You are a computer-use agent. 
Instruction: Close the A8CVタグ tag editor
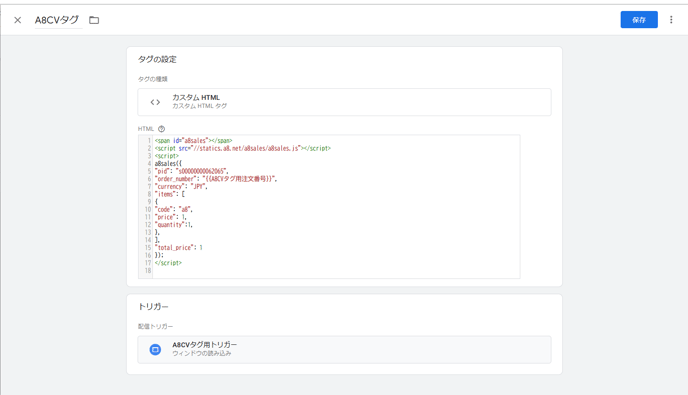(x=18, y=20)
